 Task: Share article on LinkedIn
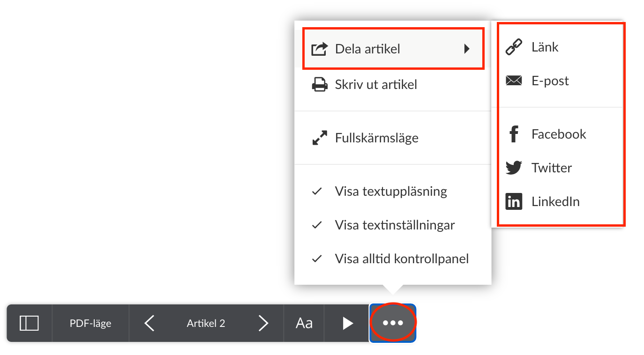(555, 202)
